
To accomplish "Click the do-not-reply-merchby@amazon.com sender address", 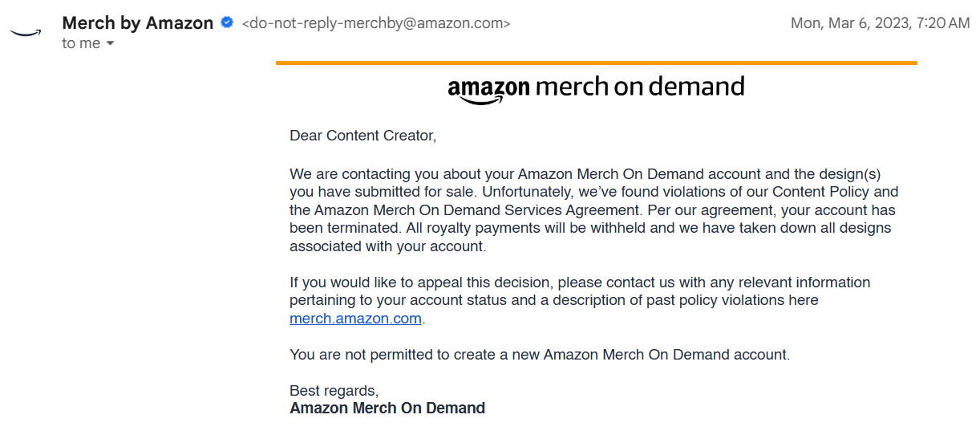I will pos(376,23).
